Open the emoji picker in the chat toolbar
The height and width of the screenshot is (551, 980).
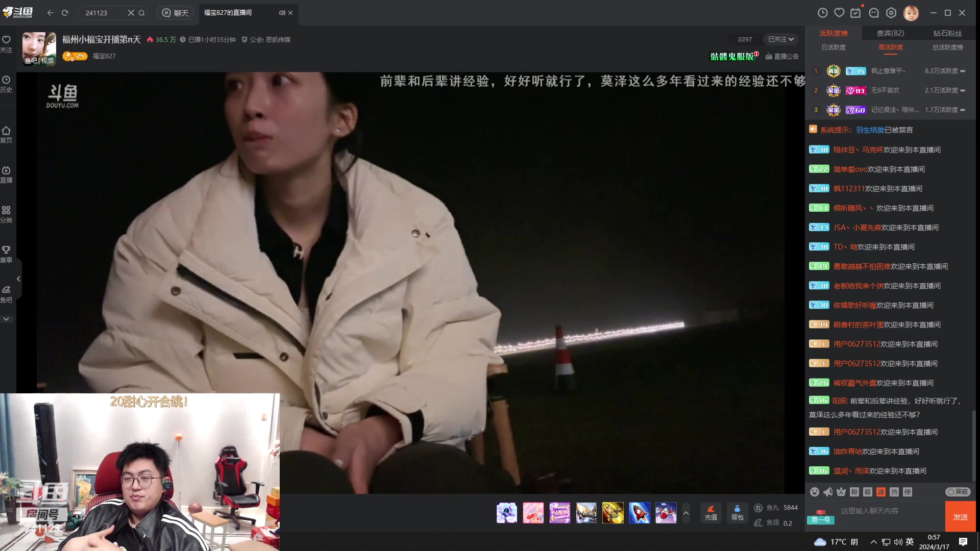816,491
